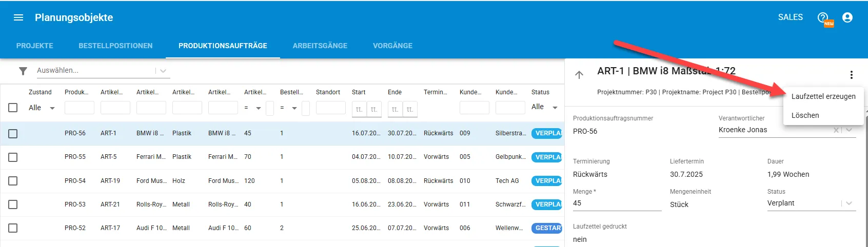868x247 pixels.
Task: Click the Start column header
Action: pyautogui.click(x=359, y=92)
